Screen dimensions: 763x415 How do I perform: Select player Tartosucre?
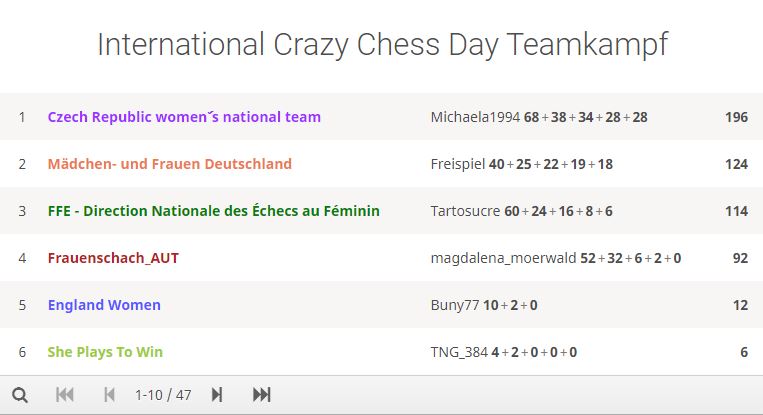pyautogui.click(x=465, y=211)
